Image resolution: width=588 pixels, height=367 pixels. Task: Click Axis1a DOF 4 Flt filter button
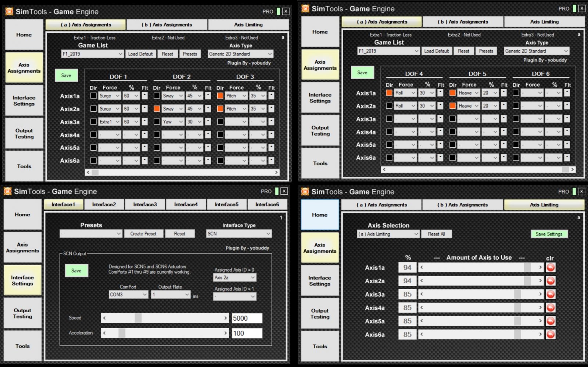[x=440, y=93]
